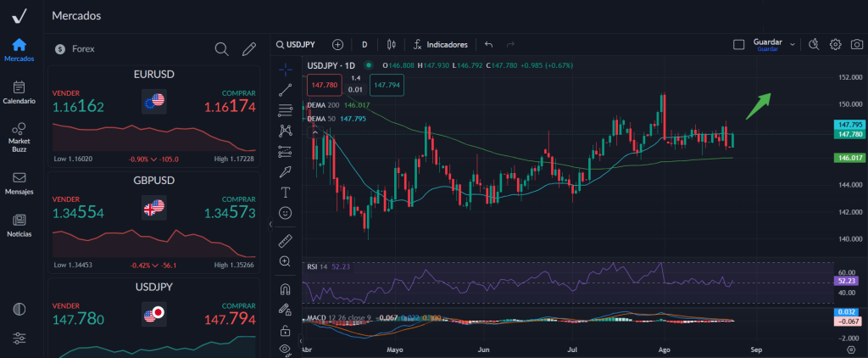Open the EURUSD flag pair icon
Image resolution: width=868 pixels, height=358 pixels.
154,102
